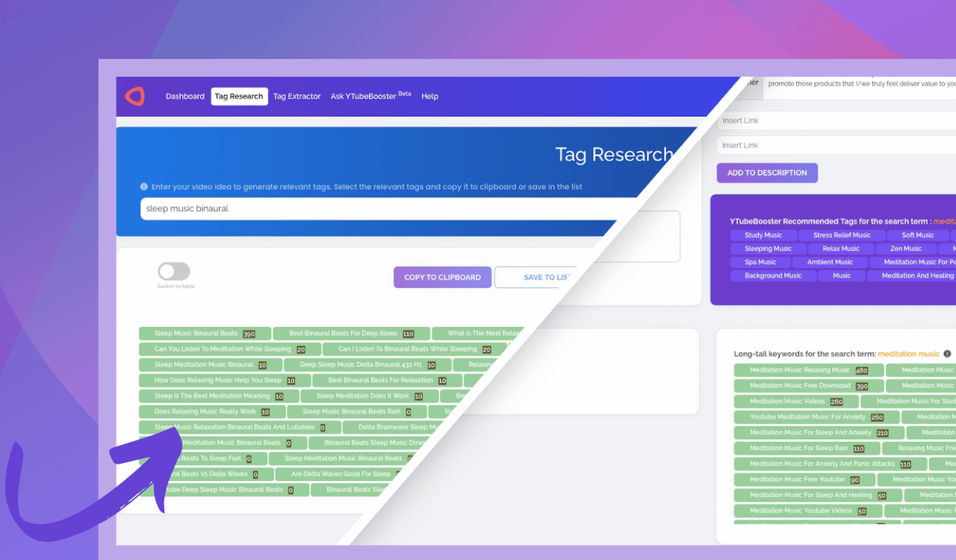Viewport: 956px width, 560px height.
Task: Open the Dashboard menu item
Action: 184,96
